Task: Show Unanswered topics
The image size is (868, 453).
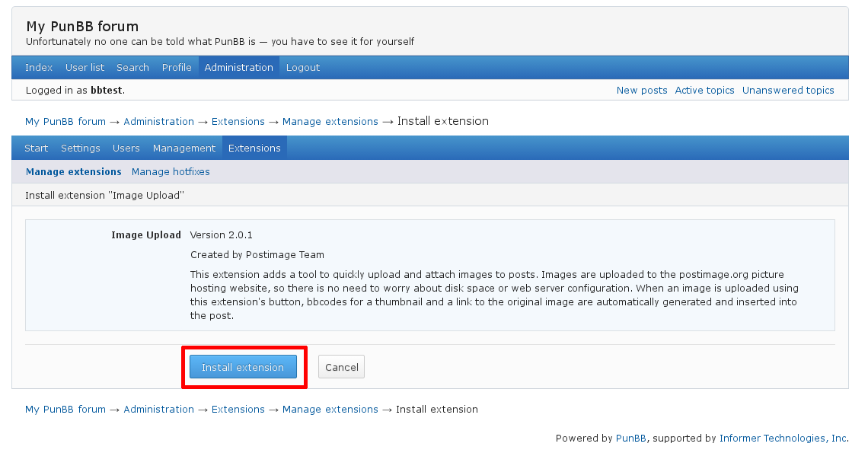Action: click(x=788, y=90)
